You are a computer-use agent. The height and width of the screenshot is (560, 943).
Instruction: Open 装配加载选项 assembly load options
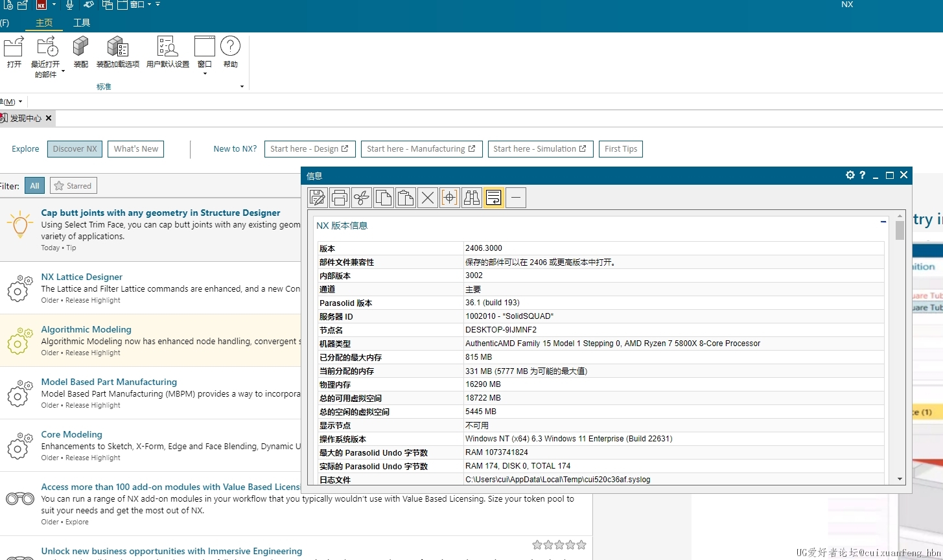117,52
